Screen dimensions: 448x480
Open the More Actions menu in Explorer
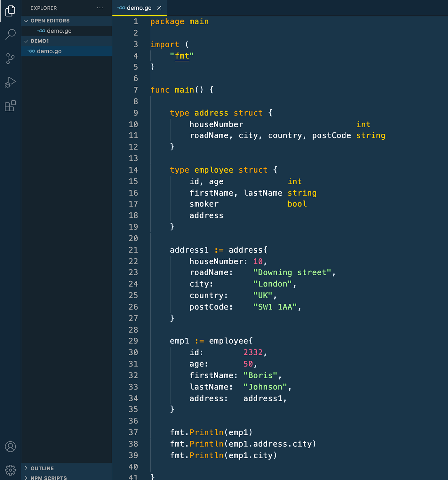coord(100,8)
